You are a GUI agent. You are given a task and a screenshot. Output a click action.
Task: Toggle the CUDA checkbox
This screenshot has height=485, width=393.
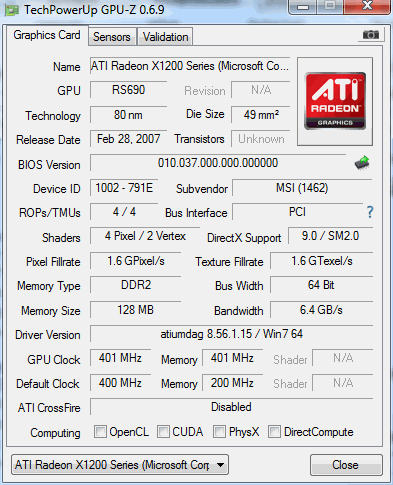[x=163, y=432]
